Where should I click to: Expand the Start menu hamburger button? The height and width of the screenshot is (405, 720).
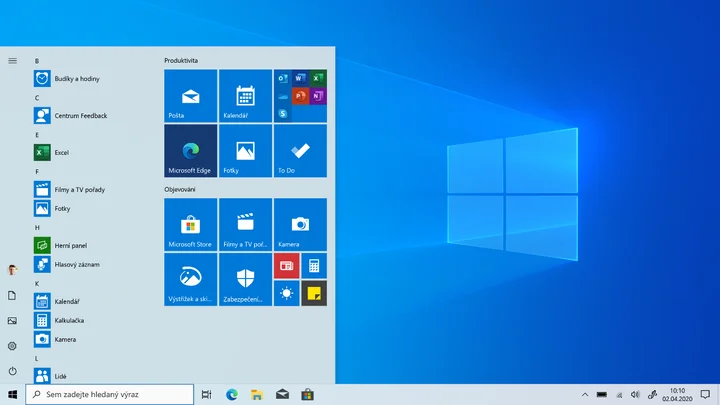12,61
